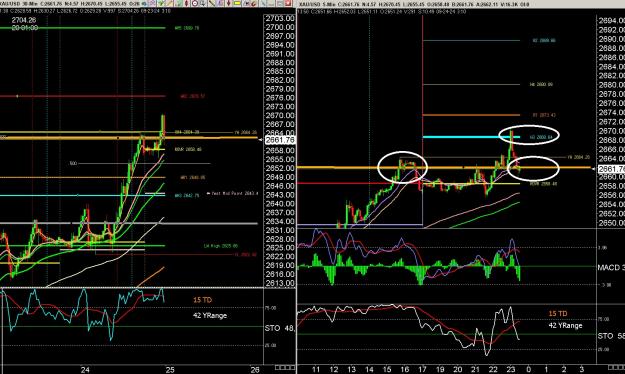Click hour 16 on right time axis

(x=405, y=370)
